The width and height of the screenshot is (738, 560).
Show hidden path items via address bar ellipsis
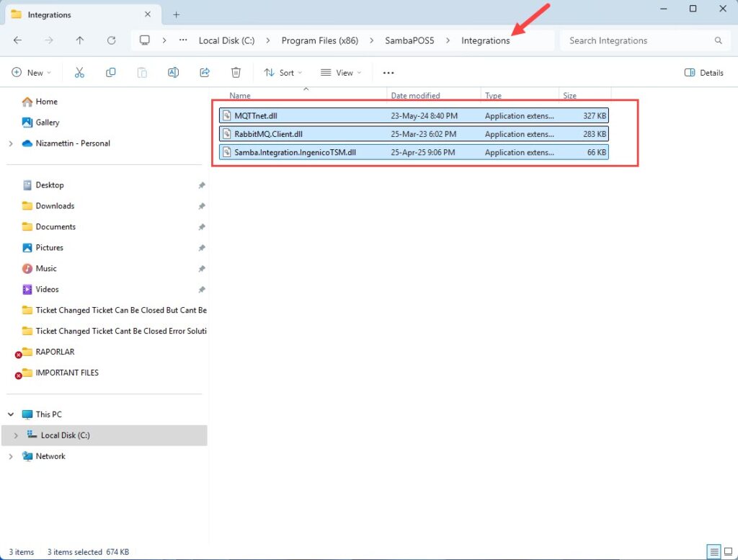(x=183, y=40)
